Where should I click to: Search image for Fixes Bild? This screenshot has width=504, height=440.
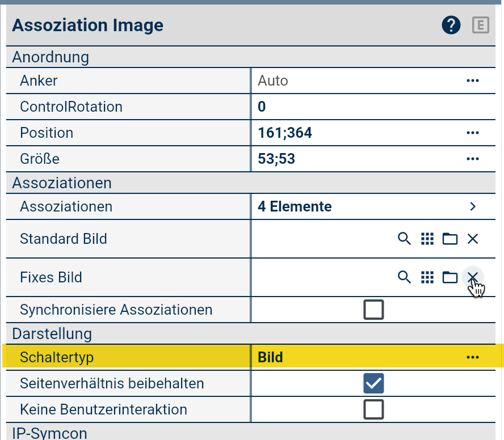(404, 277)
